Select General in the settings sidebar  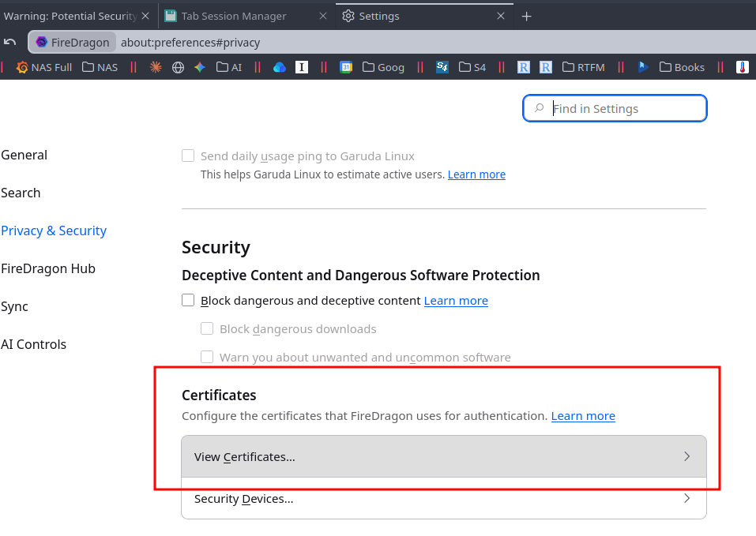point(24,155)
